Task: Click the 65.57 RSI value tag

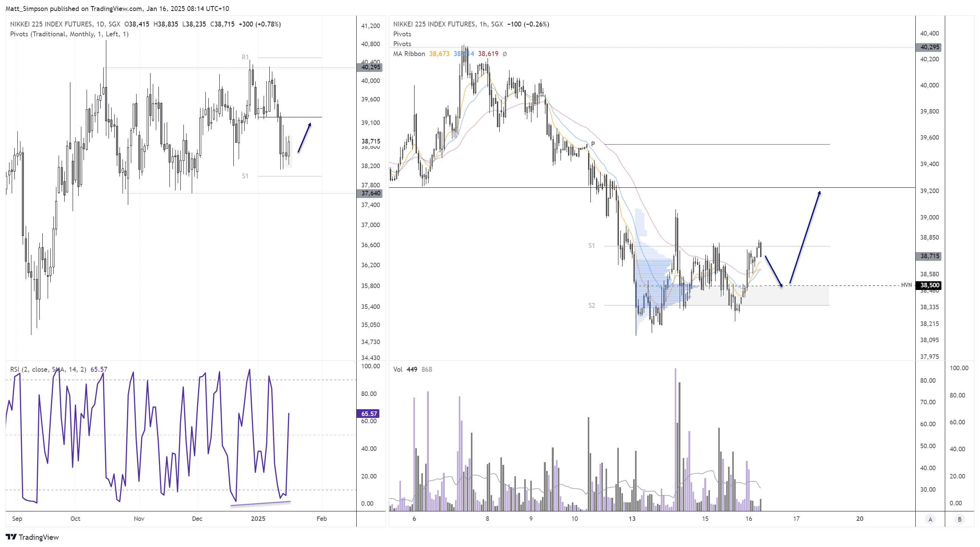Action: pyautogui.click(x=368, y=413)
